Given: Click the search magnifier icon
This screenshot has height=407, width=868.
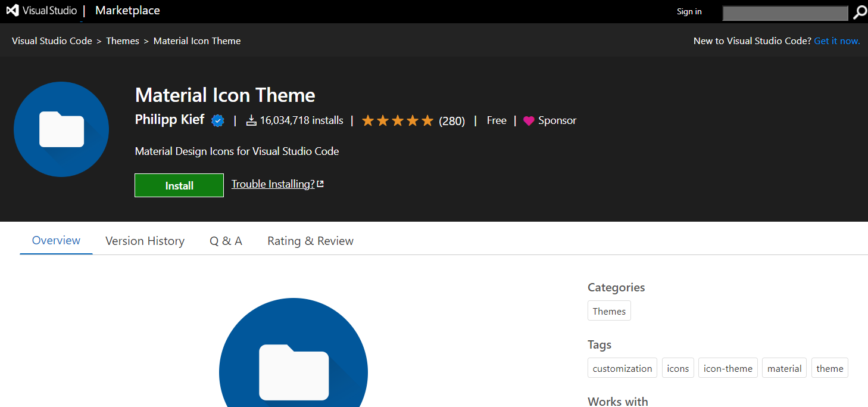Looking at the screenshot, I should (x=860, y=12).
